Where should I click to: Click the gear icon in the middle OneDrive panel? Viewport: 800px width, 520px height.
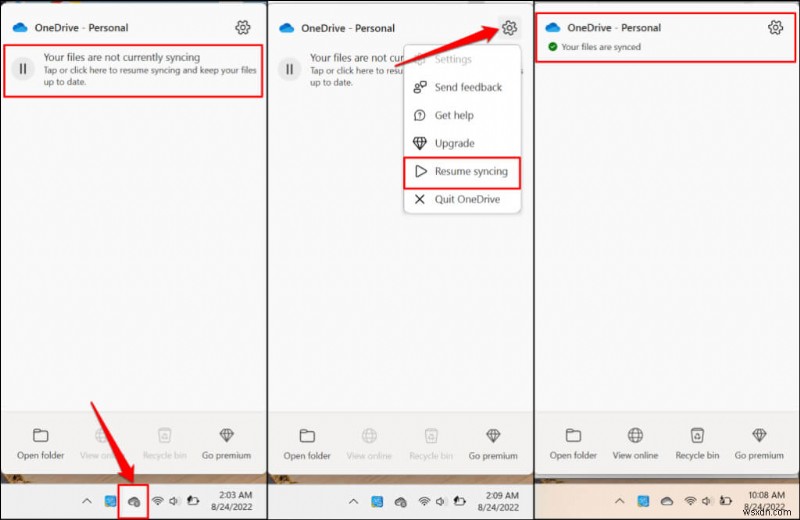[509, 28]
